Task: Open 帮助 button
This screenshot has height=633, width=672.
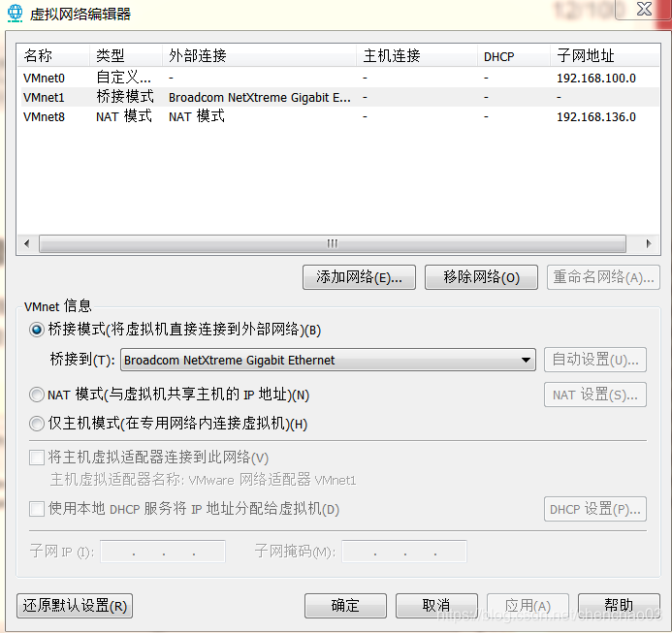Action: tap(619, 606)
